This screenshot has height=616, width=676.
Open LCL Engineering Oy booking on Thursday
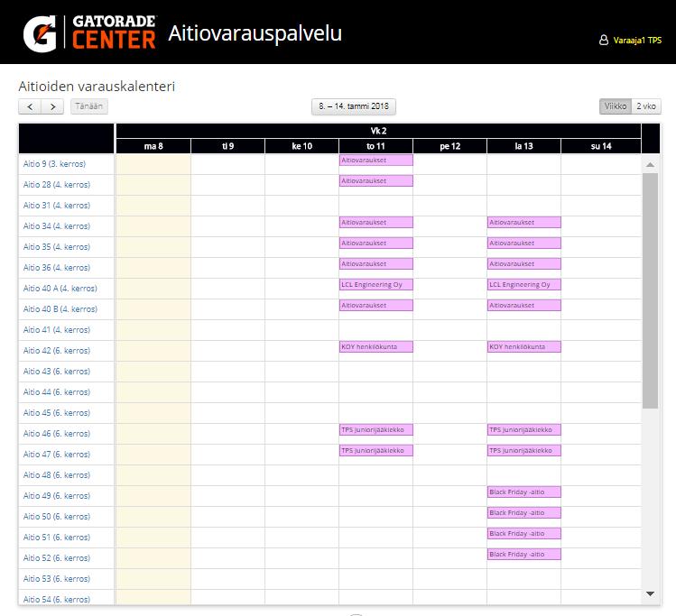click(376, 285)
